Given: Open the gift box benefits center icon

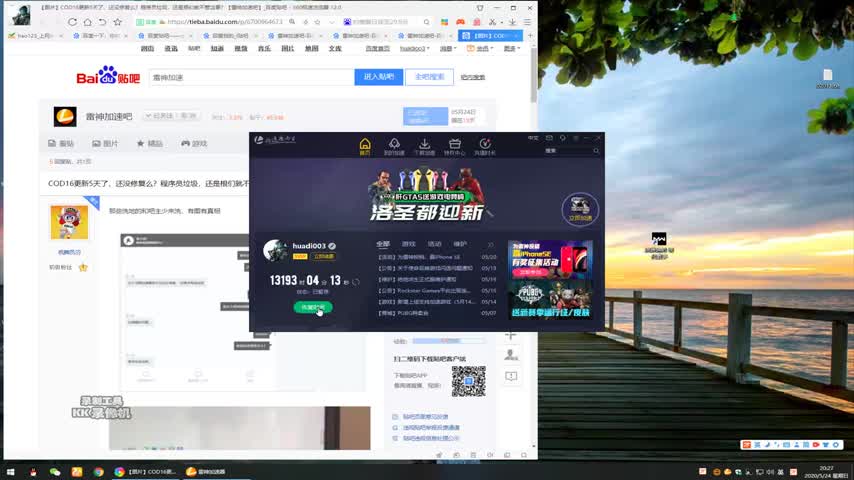Looking at the screenshot, I should (454, 146).
